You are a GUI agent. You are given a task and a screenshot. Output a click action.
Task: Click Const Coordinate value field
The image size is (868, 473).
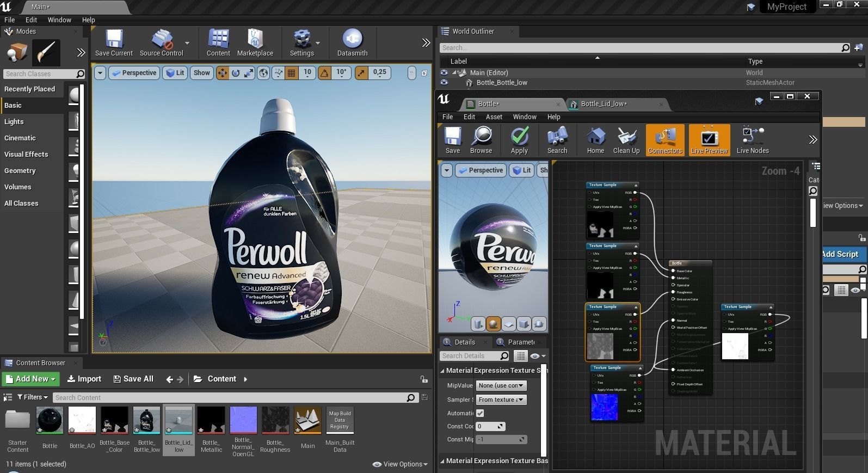(490, 426)
